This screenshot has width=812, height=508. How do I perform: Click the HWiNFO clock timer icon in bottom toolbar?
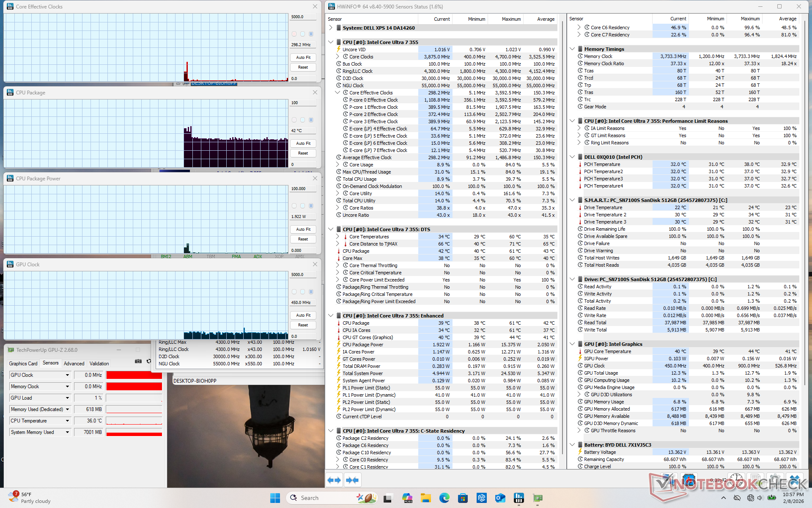[x=735, y=480]
